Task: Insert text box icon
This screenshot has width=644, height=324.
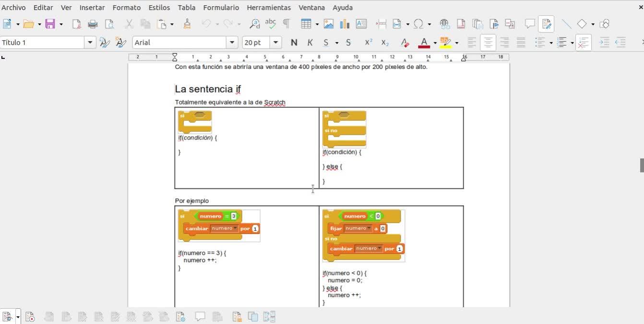Action: [x=361, y=24]
